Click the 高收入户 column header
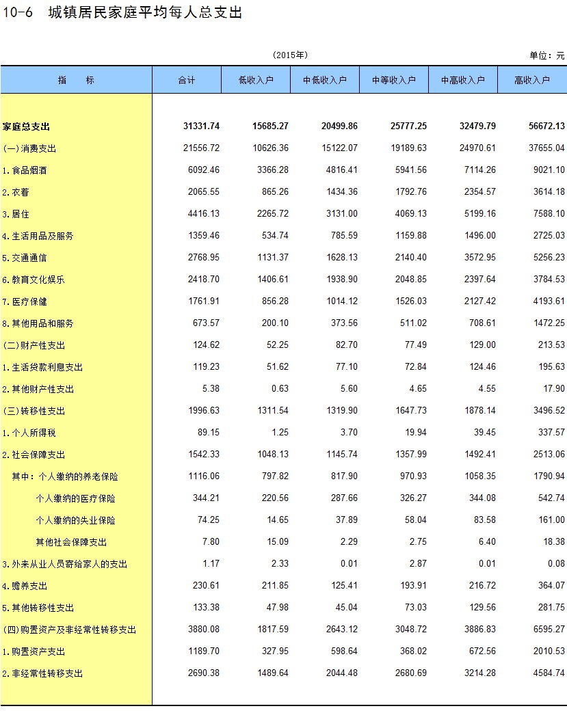This screenshot has width=567, height=728. tap(532, 80)
